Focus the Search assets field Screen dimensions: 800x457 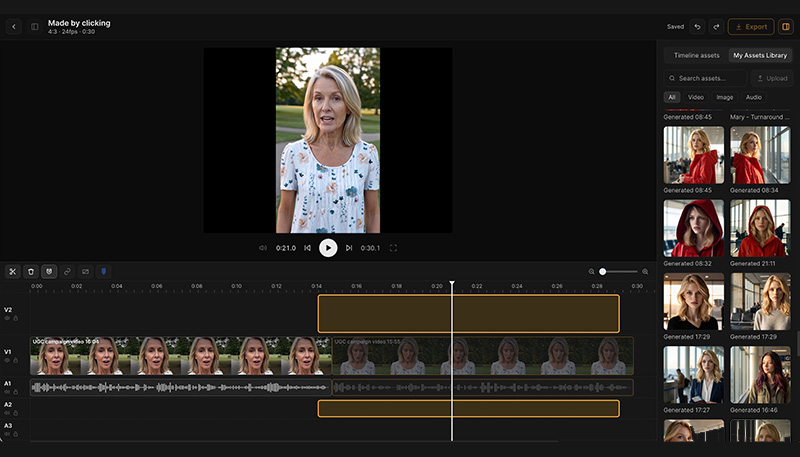tap(705, 78)
